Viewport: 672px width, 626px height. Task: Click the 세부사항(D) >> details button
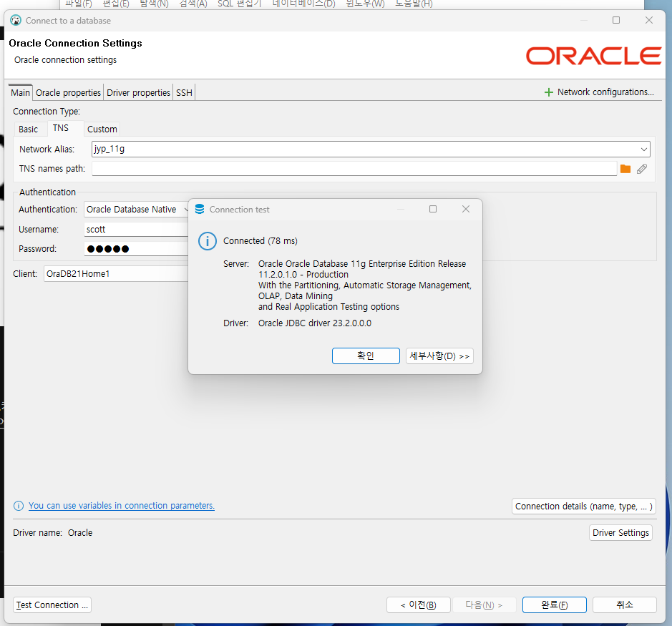439,356
